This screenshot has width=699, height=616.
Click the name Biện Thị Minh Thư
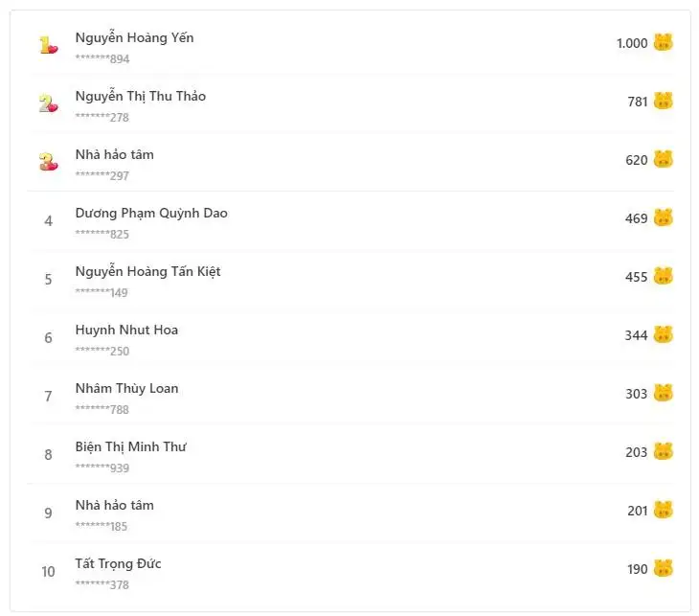[130, 447]
